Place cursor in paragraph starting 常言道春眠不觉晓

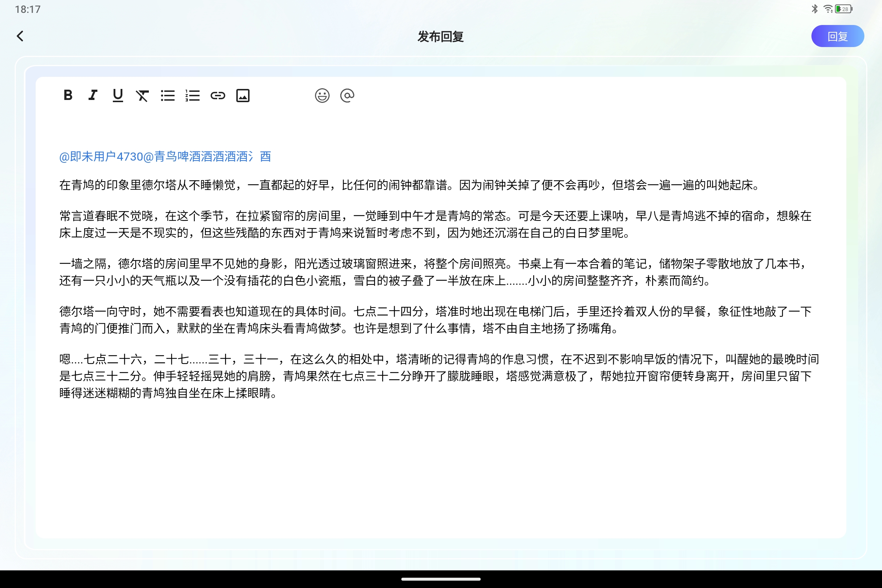(x=435, y=225)
